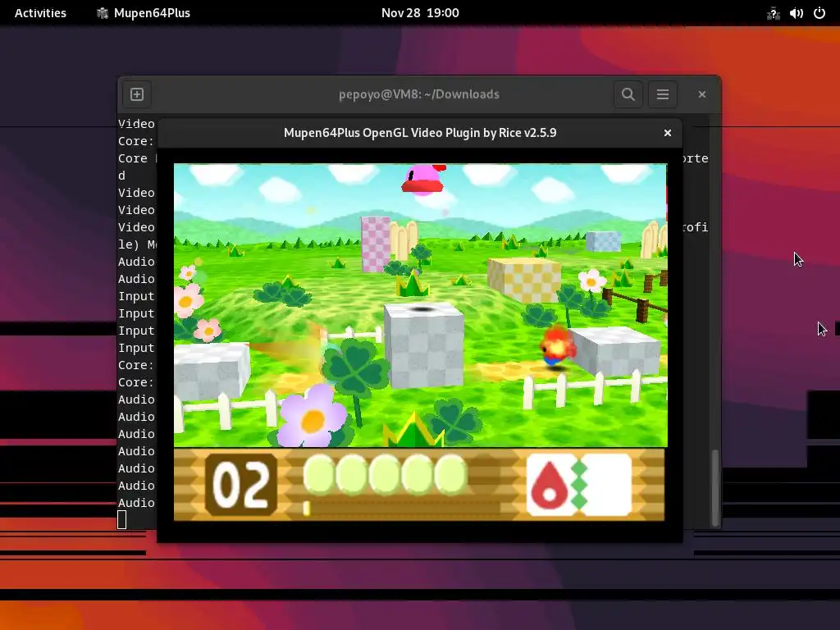Click the terminal cursor prompt

[x=121, y=519]
